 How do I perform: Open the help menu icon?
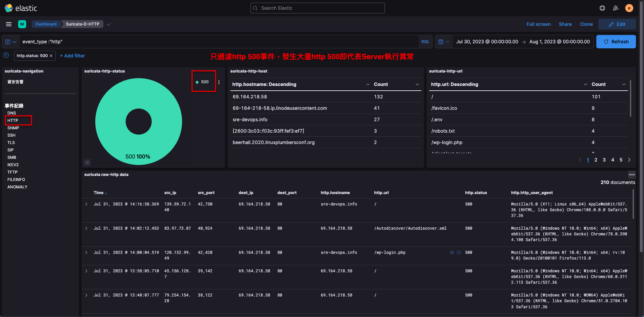602,8
